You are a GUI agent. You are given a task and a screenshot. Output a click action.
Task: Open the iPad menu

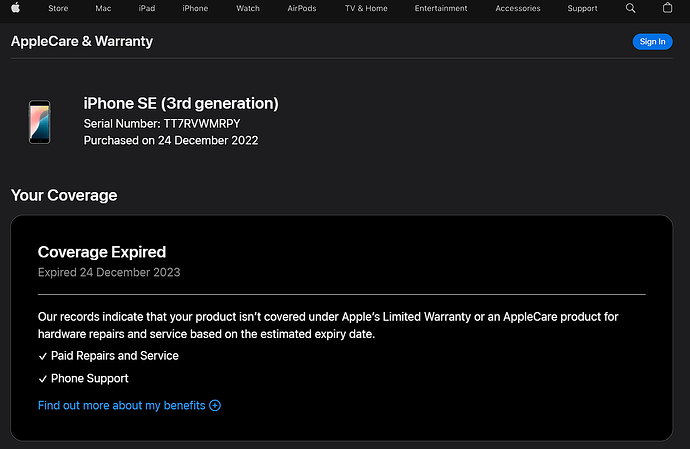tap(147, 8)
